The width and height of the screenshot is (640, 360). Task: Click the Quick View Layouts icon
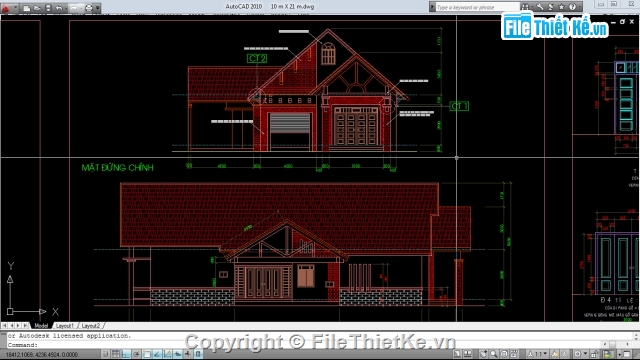point(468,354)
